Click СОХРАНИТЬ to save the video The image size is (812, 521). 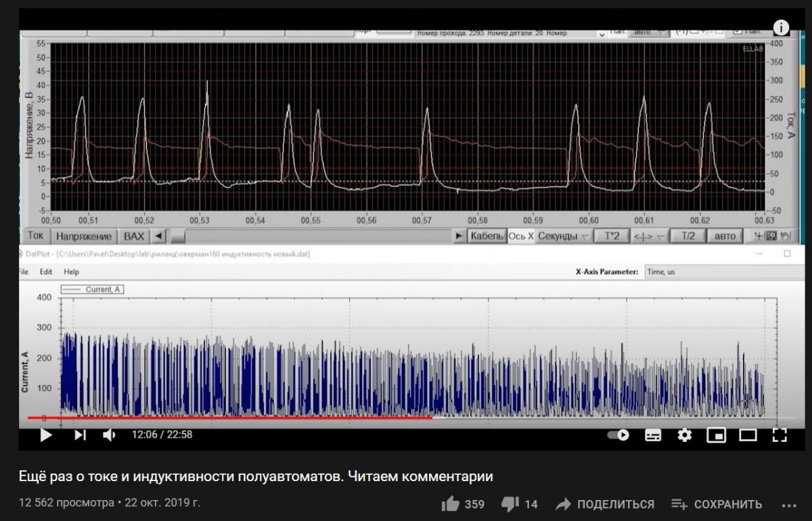717,504
